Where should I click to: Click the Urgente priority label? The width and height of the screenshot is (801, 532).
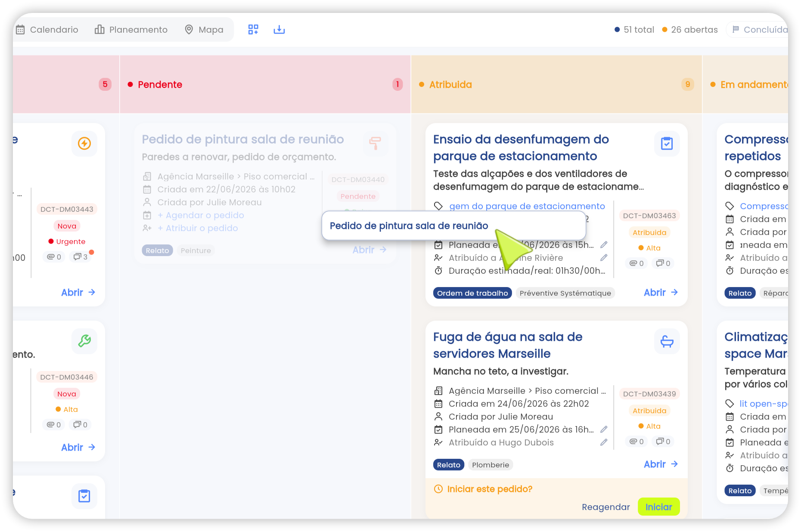click(67, 241)
